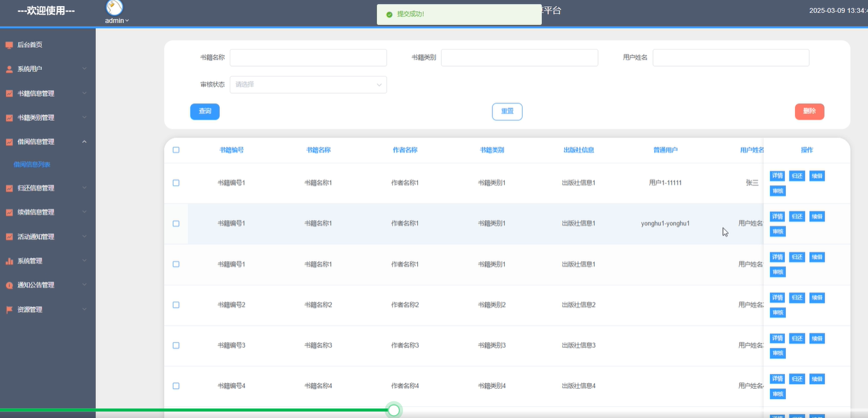This screenshot has height=418, width=868.
Task: Click the green success check icon in toast
Action: pyautogui.click(x=389, y=14)
